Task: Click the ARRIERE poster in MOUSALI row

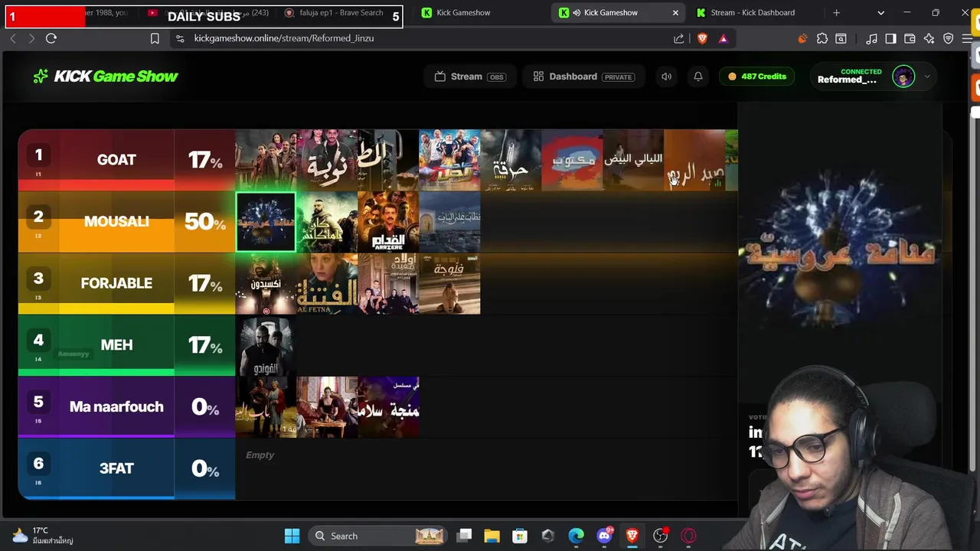Action: (388, 222)
